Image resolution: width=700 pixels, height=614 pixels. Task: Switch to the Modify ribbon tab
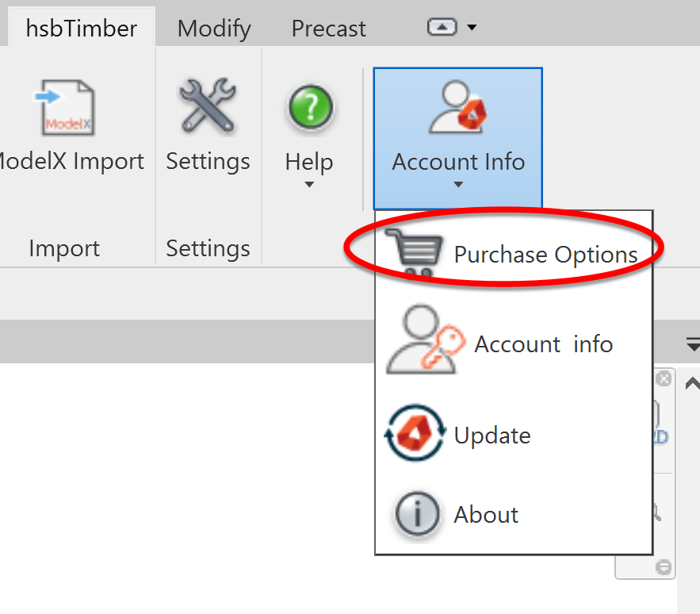click(214, 28)
